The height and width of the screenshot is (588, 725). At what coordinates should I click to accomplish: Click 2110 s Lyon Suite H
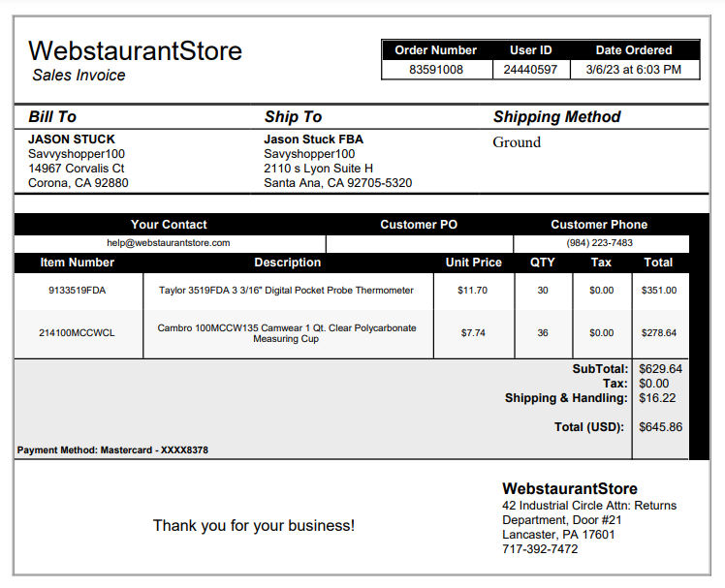coord(319,169)
